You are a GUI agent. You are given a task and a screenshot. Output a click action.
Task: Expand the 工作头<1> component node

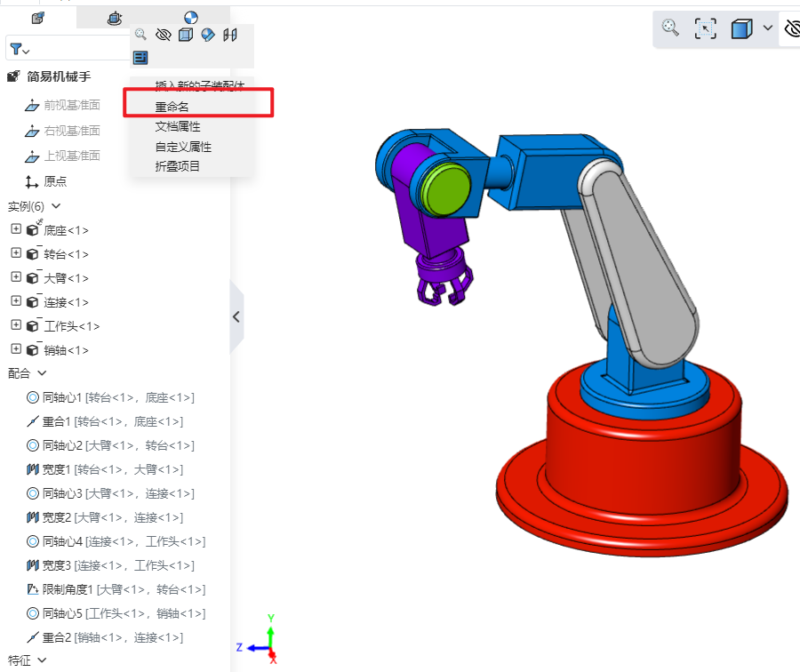click(15, 325)
